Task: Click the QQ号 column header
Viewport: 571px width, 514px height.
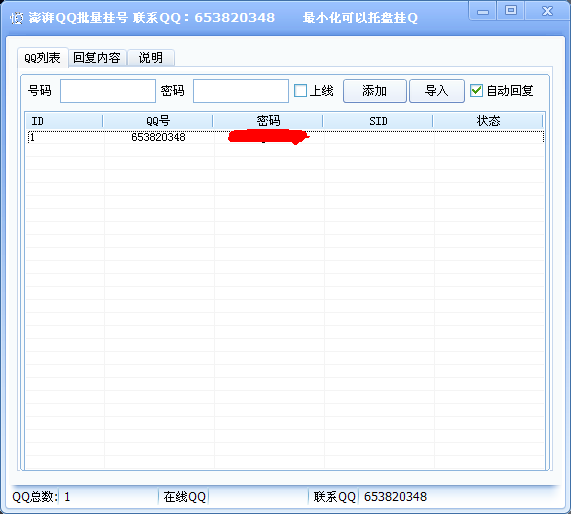Action: (x=158, y=121)
